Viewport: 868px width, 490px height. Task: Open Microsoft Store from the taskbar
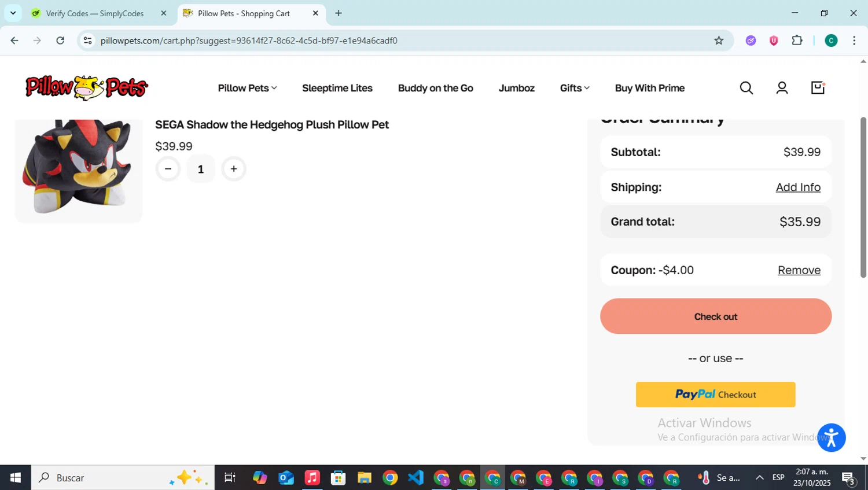[338, 478]
